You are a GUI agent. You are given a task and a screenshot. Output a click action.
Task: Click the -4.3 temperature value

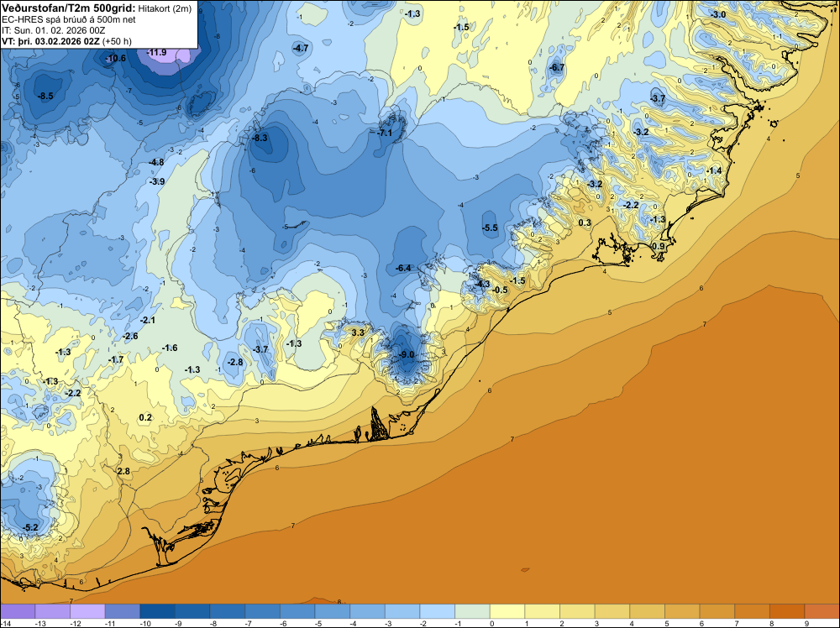point(482,285)
